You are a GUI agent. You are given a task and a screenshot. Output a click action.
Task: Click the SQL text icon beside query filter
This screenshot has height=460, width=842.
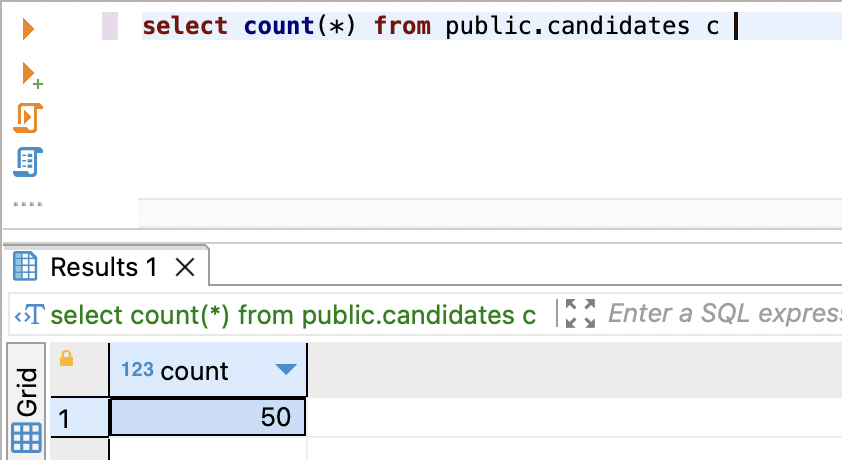(x=29, y=315)
